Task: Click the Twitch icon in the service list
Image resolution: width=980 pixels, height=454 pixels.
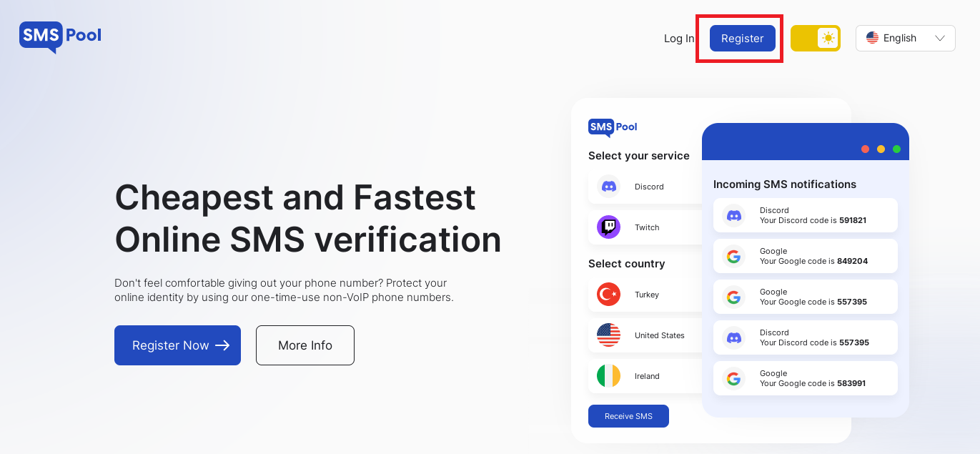Action: coord(609,227)
